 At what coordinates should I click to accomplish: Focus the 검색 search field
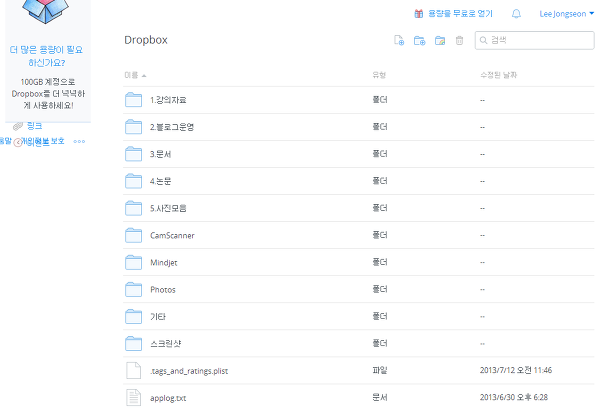(534, 40)
